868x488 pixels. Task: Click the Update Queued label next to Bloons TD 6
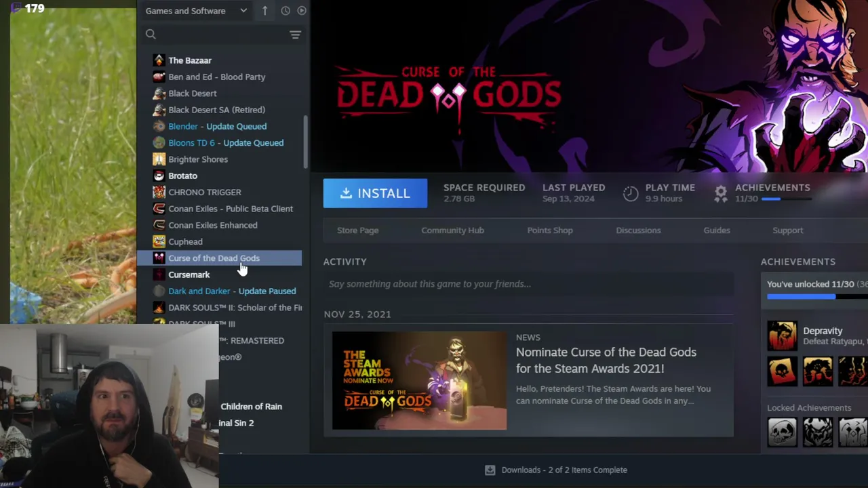pyautogui.click(x=254, y=143)
